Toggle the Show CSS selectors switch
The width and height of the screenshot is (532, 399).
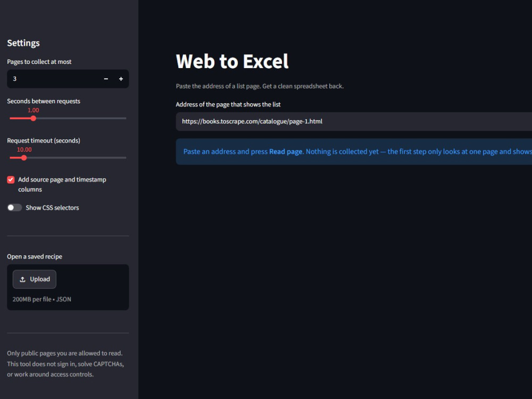(14, 207)
